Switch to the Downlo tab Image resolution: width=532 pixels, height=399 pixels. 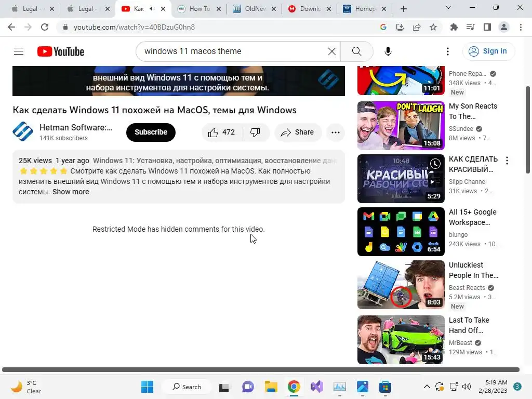tap(309, 9)
